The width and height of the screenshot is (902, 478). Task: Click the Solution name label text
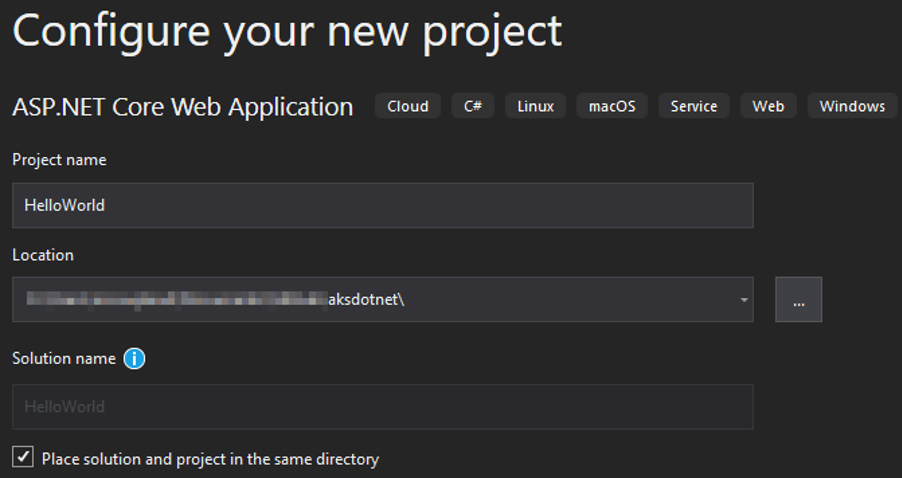tap(64, 358)
